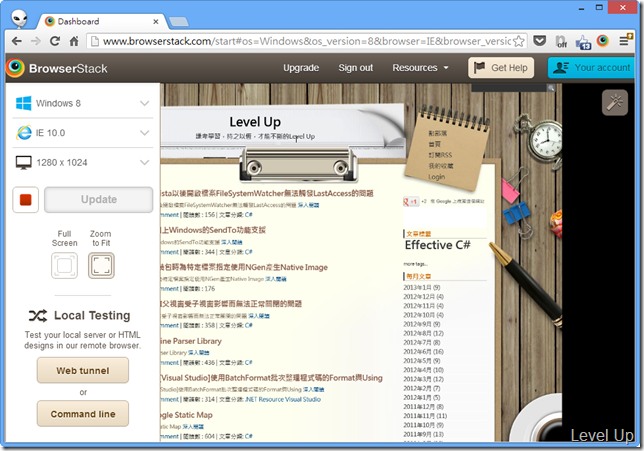
Task: Go back with the browser back arrow
Action: [17, 41]
